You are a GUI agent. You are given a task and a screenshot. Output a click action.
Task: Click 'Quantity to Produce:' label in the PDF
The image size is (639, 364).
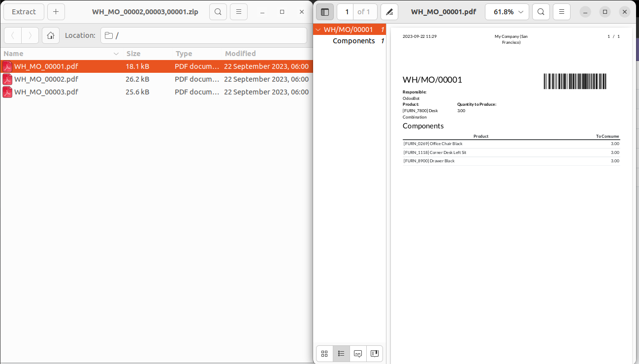pyautogui.click(x=477, y=104)
